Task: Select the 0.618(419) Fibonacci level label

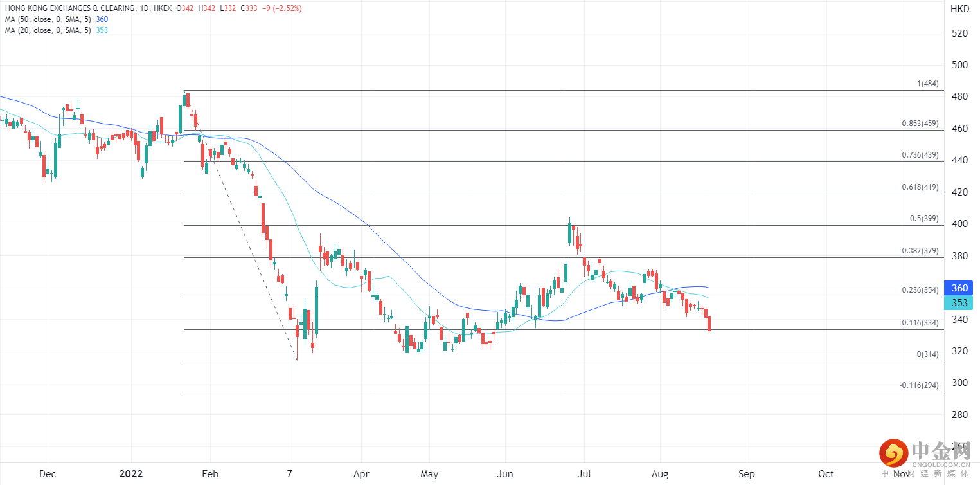Action: click(x=921, y=187)
